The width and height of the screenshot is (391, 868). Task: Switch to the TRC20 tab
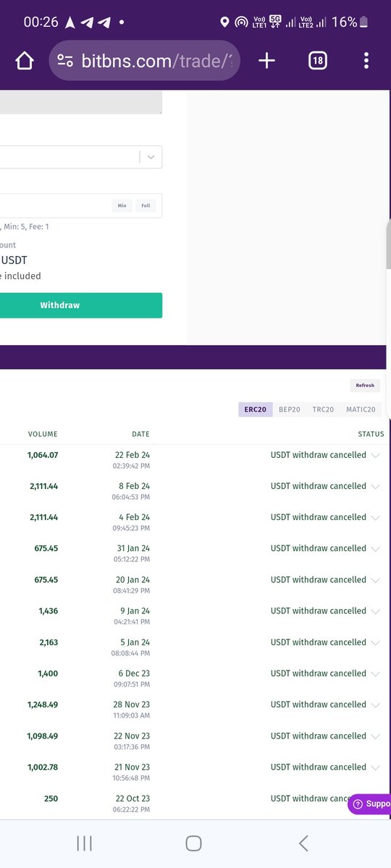[x=323, y=409]
